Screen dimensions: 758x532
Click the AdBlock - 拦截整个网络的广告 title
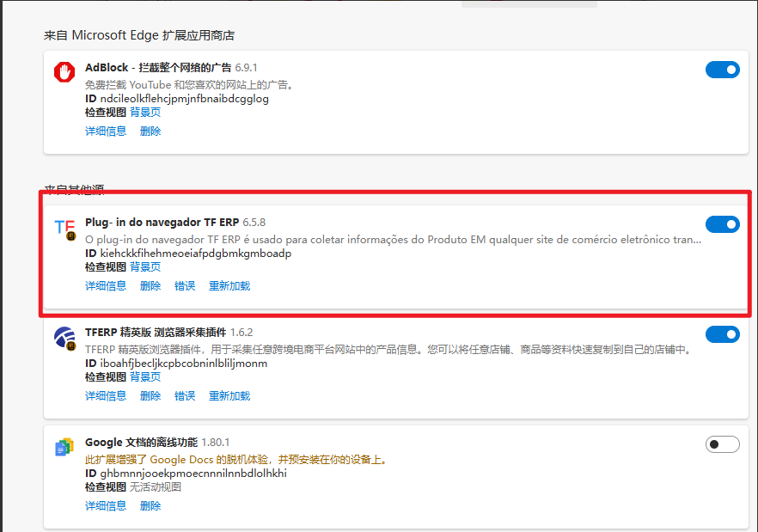(158, 68)
